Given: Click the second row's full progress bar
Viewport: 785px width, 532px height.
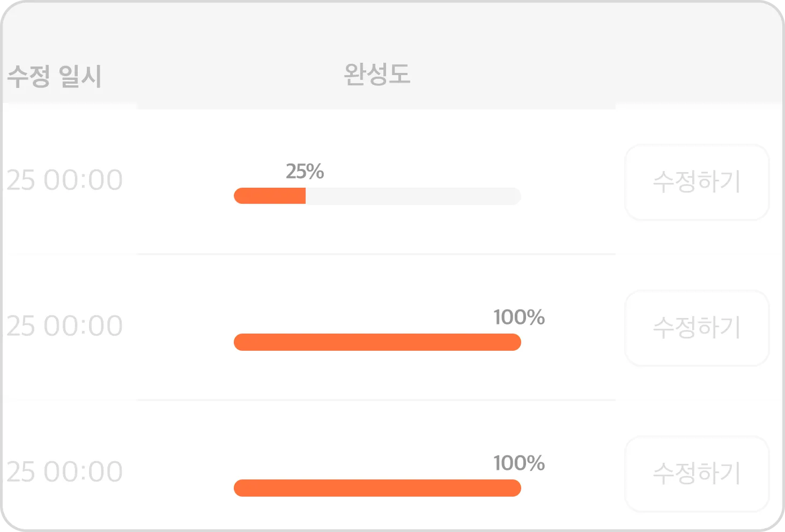Looking at the screenshot, I should click(x=377, y=342).
